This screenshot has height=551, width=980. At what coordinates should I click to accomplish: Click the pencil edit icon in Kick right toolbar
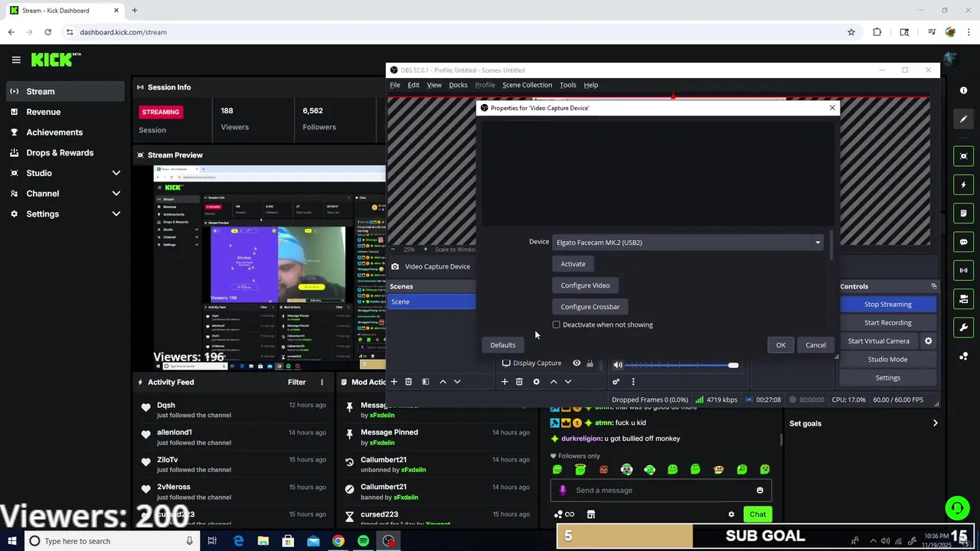(963, 119)
